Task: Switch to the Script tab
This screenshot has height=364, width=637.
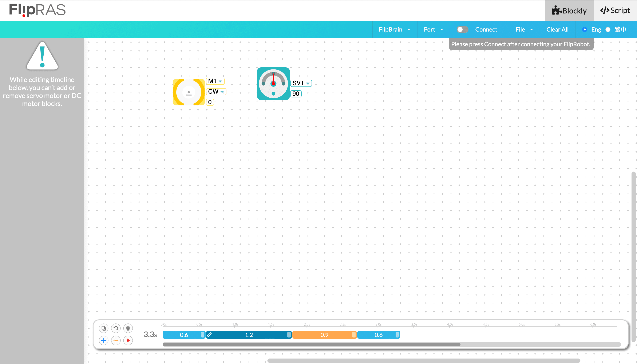Action: pyautogui.click(x=615, y=11)
